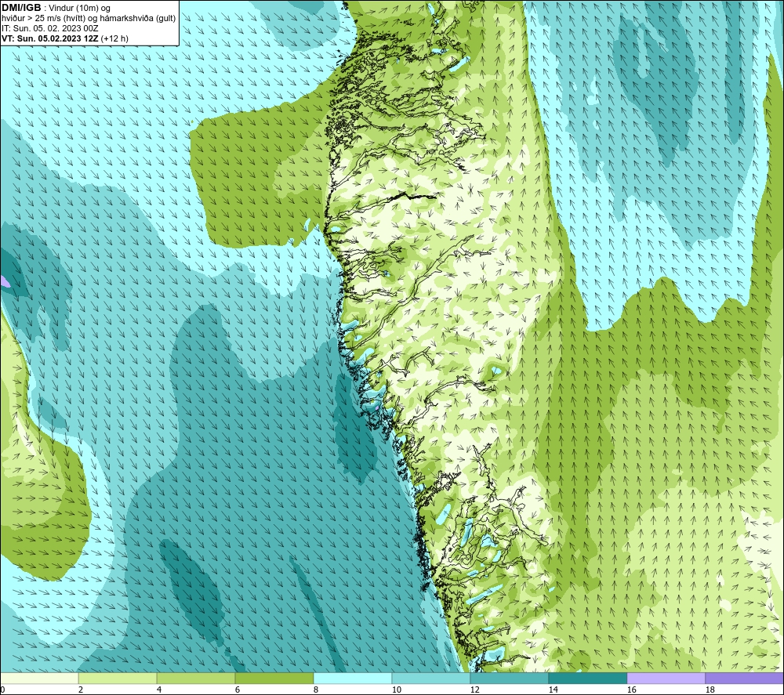Click the title line 'DMI/IGB : Vindur (10m) og'
The height and width of the screenshot is (695, 784).
[56, 8]
